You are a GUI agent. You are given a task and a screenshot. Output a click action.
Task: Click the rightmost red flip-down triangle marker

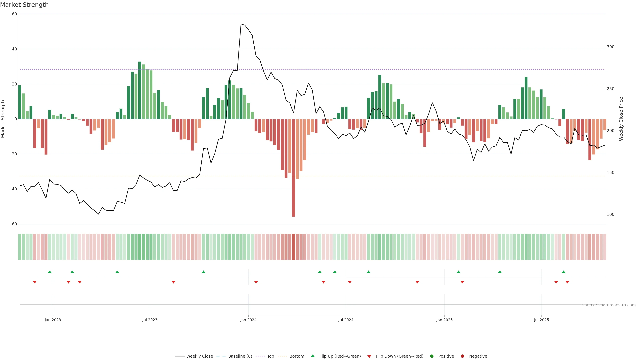[567, 282]
